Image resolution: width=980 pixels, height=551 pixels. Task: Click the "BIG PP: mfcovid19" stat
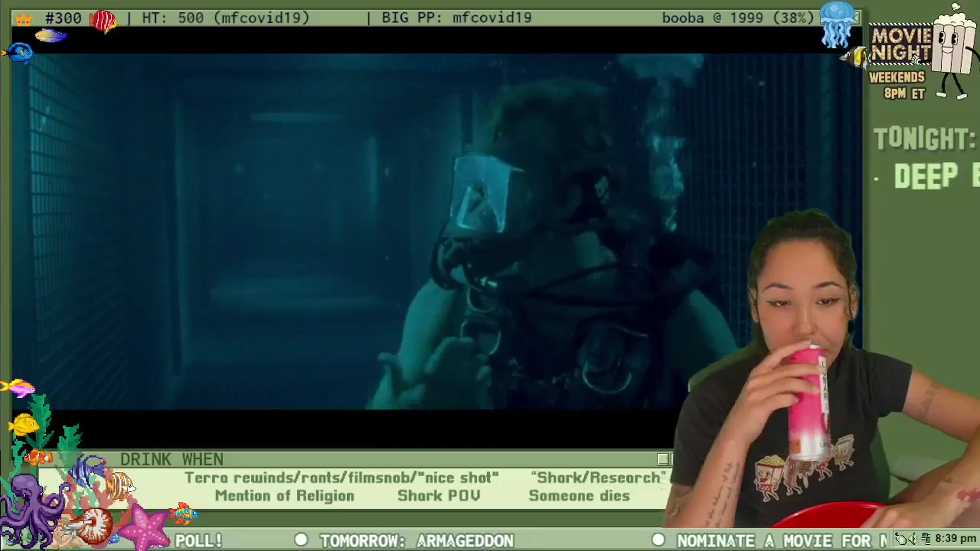pyautogui.click(x=456, y=18)
